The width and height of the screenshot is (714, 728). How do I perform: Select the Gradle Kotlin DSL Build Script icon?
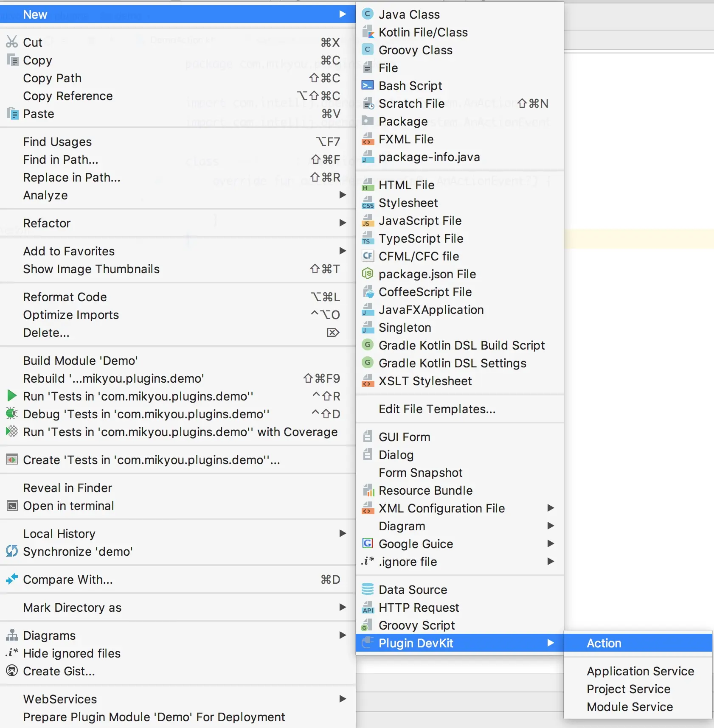[368, 345]
